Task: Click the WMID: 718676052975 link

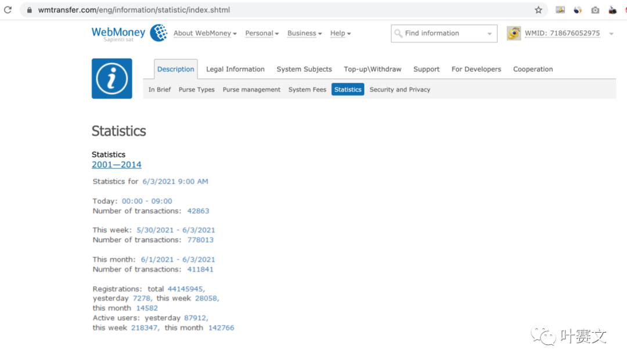Action: pyautogui.click(x=562, y=34)
